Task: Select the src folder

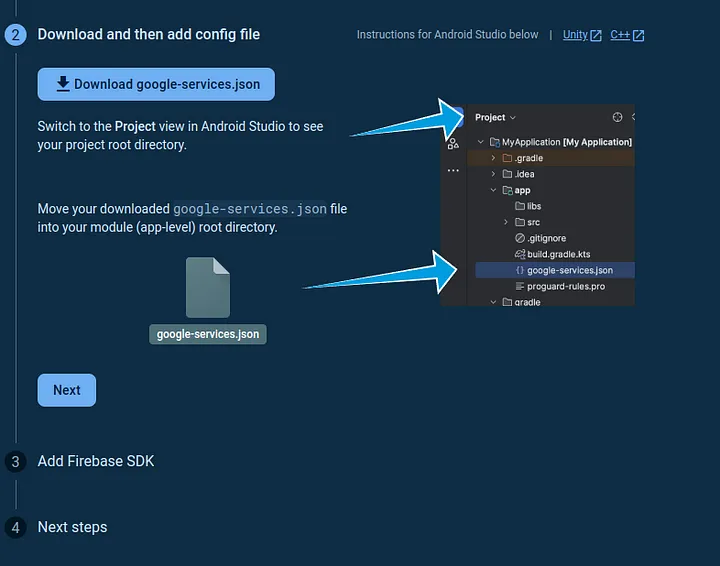Action: click(x=528, y=222)
